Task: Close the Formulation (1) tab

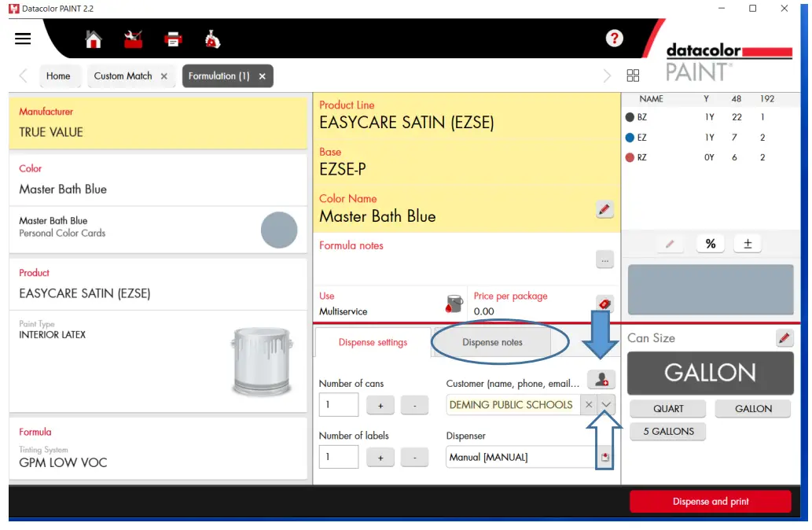Action: [x=262, y=76]
